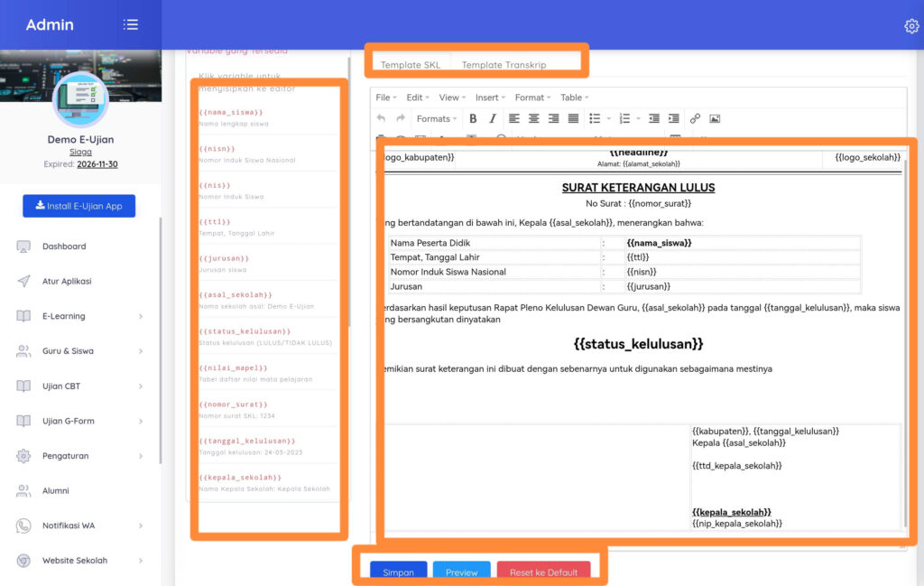This screenshot has width=924, height=586.
Task: Expand the Website Sekolah submenu chevron
Action: click(x=141, y=561)
